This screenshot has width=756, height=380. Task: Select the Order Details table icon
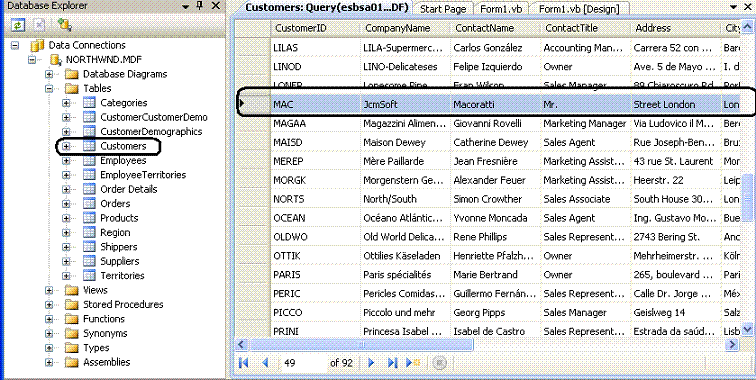[x=89, y=189]
